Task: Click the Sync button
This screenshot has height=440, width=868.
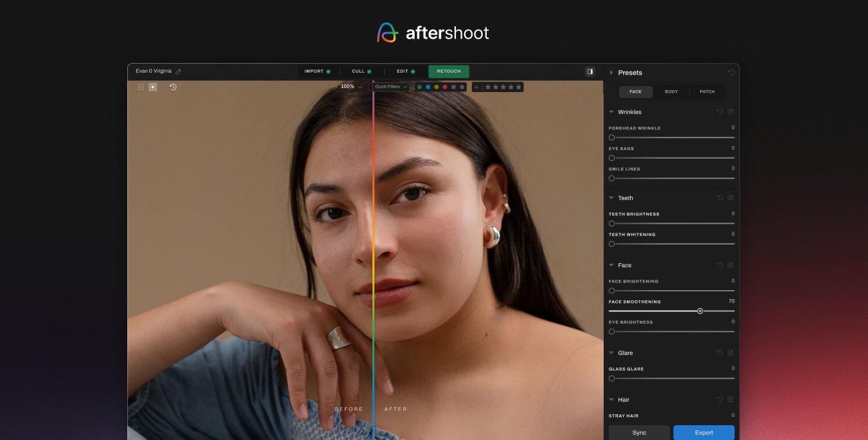Action: (x=639, y=432)
